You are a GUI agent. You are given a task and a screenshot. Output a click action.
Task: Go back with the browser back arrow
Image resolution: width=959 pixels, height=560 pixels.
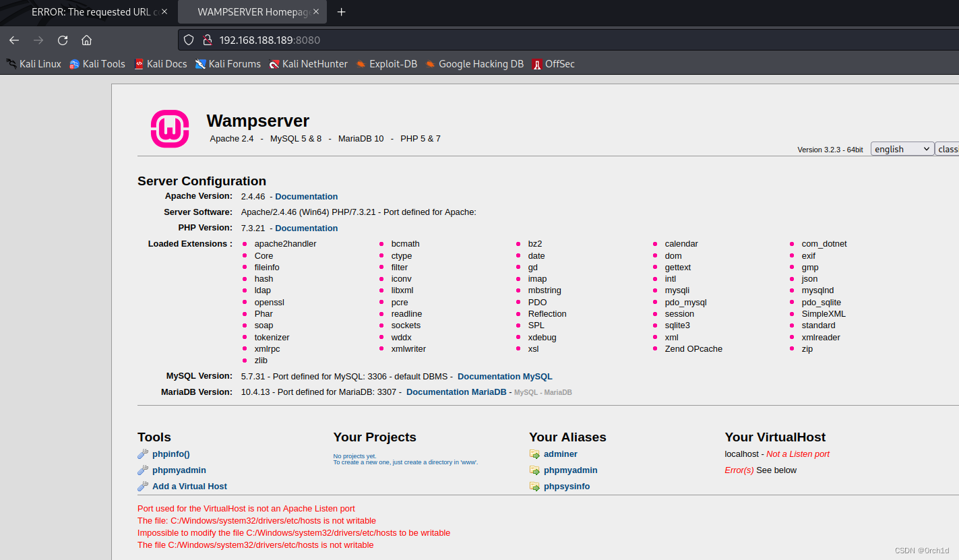tap(14, 40)
